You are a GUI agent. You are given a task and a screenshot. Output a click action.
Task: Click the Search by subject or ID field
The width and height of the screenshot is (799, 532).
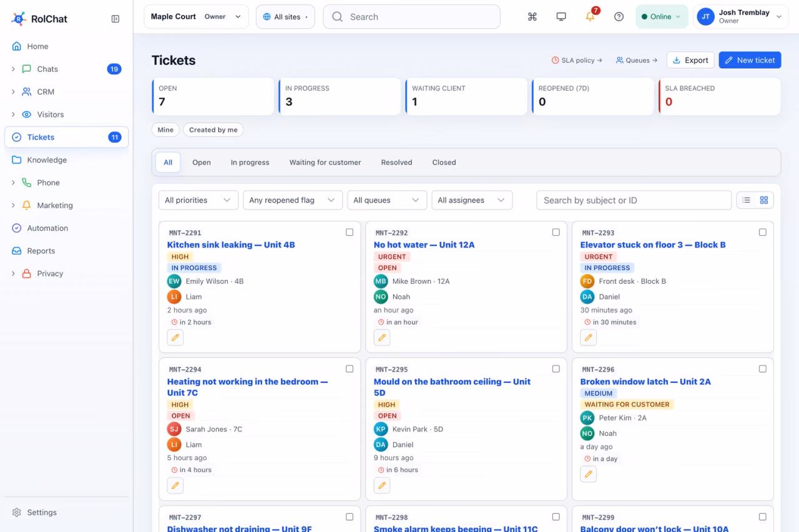634,200
